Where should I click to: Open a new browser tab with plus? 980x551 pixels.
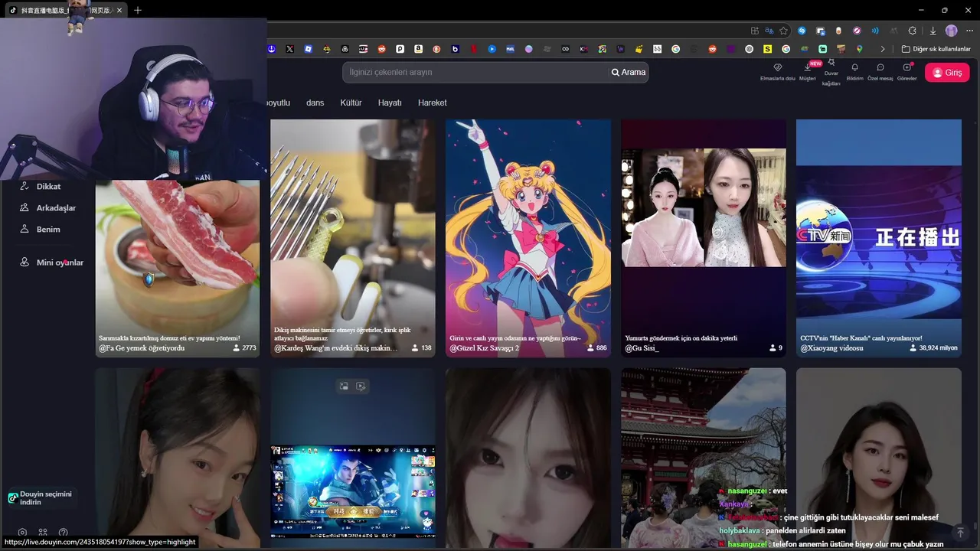[x=138, y=10]
